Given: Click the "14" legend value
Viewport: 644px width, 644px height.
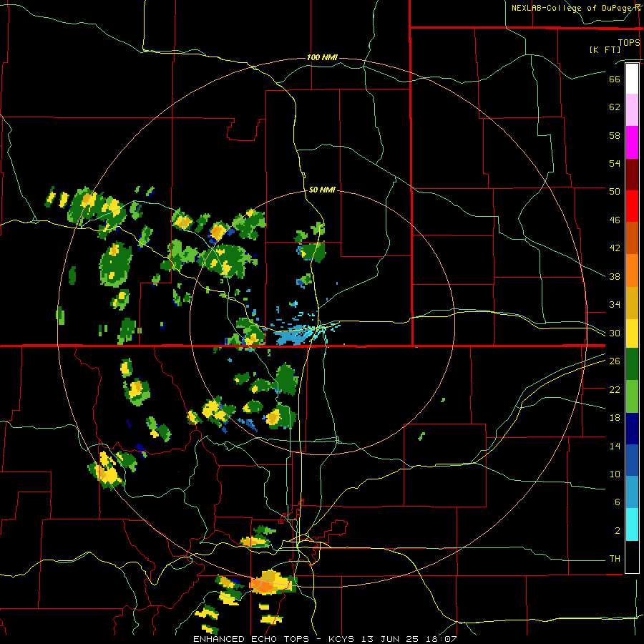Looking at the screenshot, I should click(615, 446).
